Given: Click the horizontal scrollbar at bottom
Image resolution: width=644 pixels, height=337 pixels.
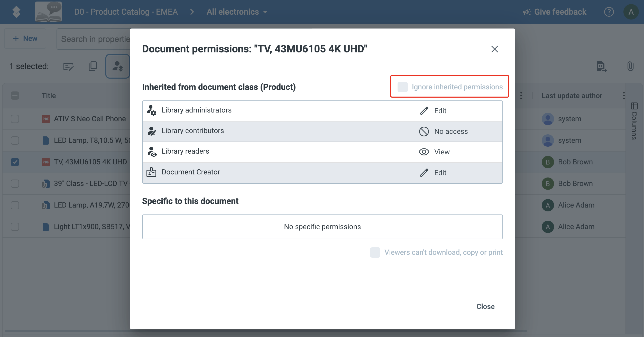Looking at the screenshot, I should click(x=266, y=331).
